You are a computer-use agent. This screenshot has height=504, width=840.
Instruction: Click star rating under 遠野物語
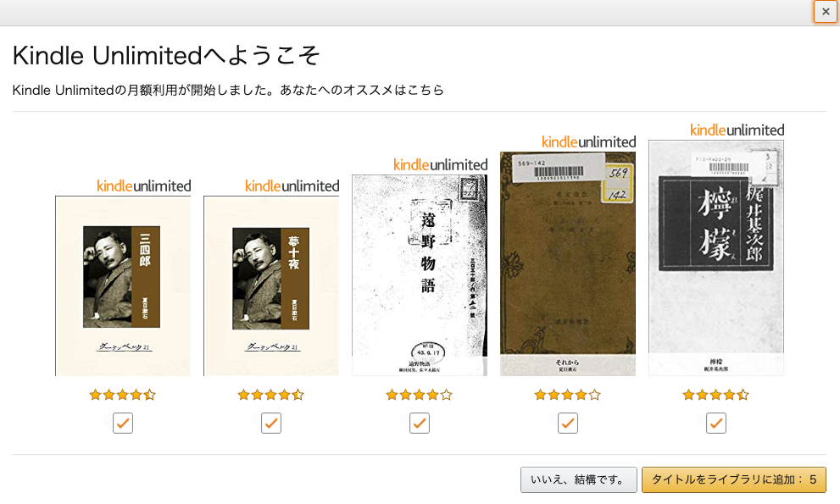pyautogui.click(x=420, y=396)
